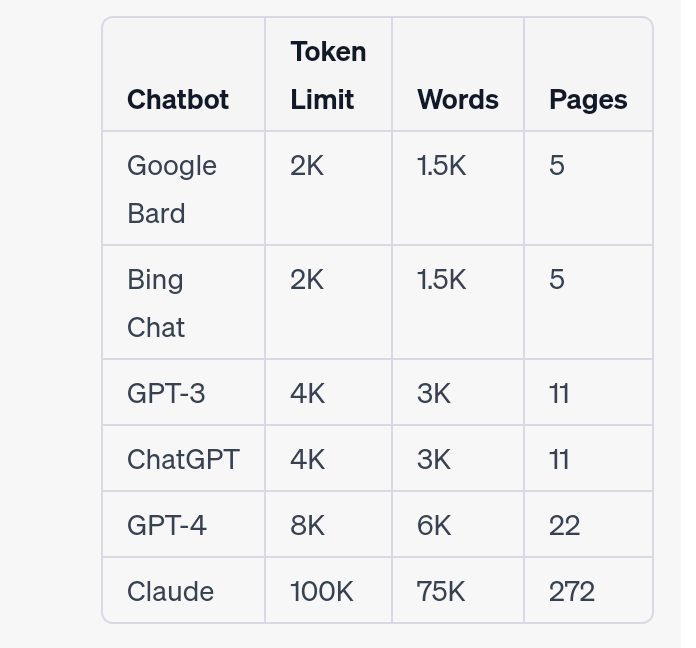Click GPT-4's 8K token limit cell
Screen dimensions: 696x648
coord(307,525)
